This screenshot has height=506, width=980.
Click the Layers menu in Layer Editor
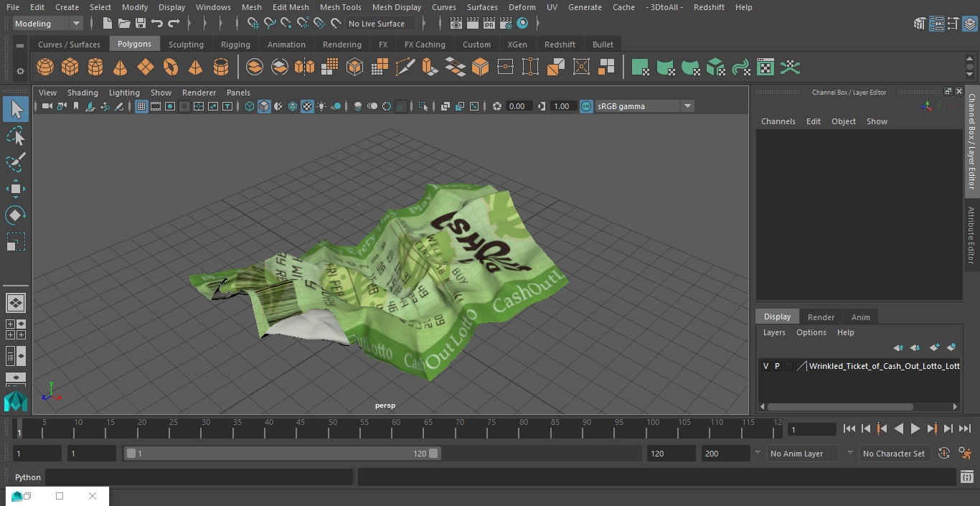pos(773,332)
